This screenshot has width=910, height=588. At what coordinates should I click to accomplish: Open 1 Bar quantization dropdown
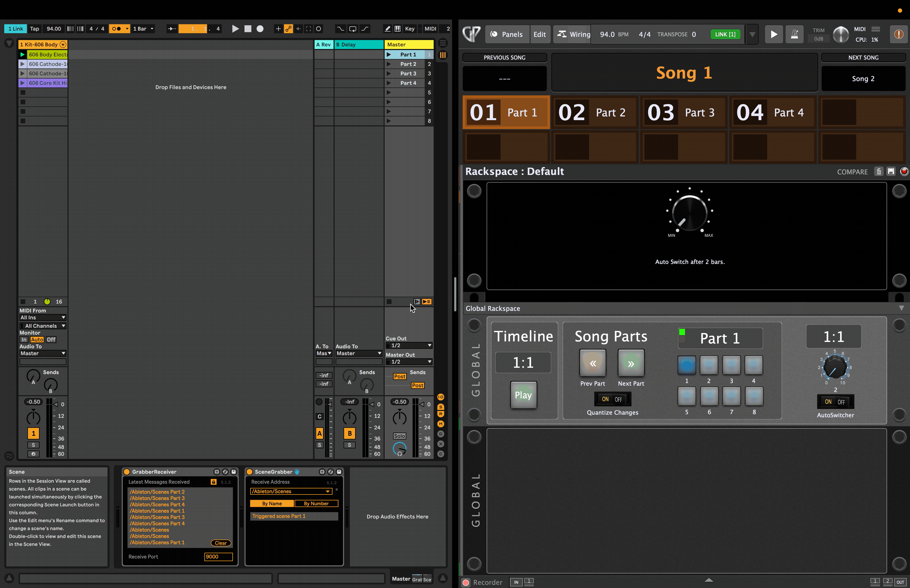(x=143, y=29)
